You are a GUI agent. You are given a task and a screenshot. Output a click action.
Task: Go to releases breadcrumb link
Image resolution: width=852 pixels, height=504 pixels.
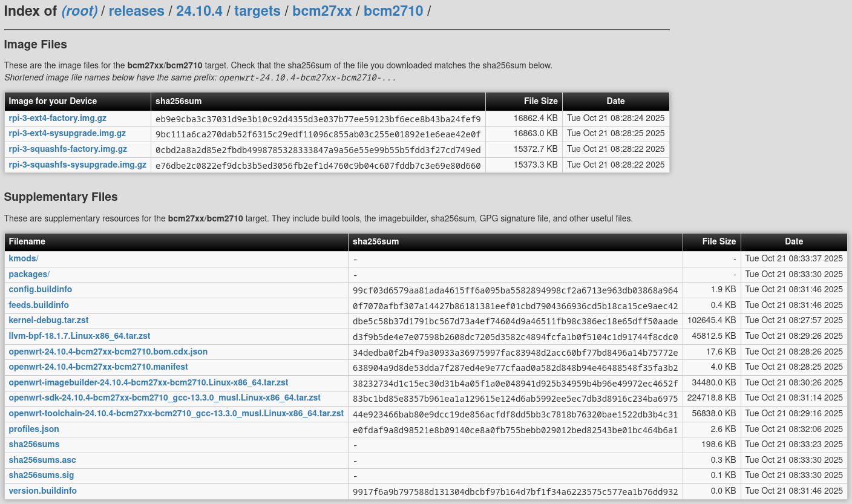pyautogui.click(x=136, y=11)
